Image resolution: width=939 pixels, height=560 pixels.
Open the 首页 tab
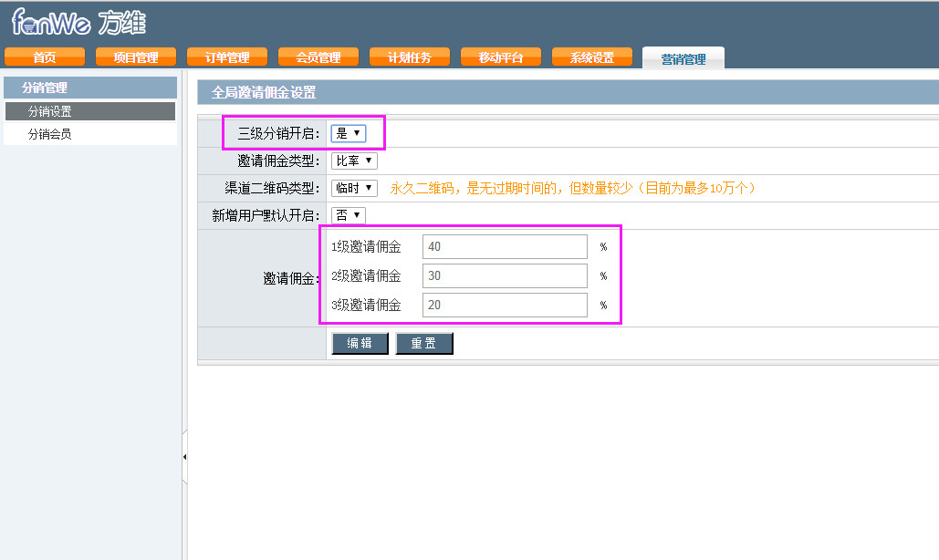(x=45, y=57)
